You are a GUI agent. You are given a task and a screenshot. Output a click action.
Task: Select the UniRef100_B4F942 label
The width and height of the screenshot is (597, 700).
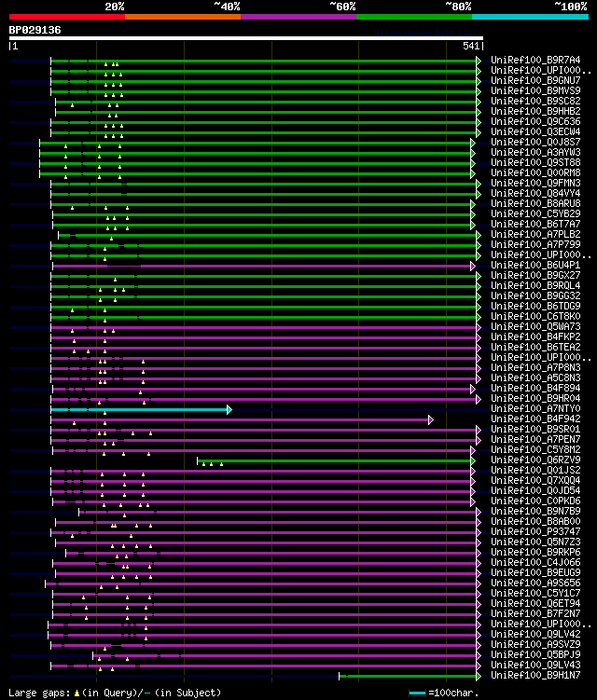pos(535,419)
